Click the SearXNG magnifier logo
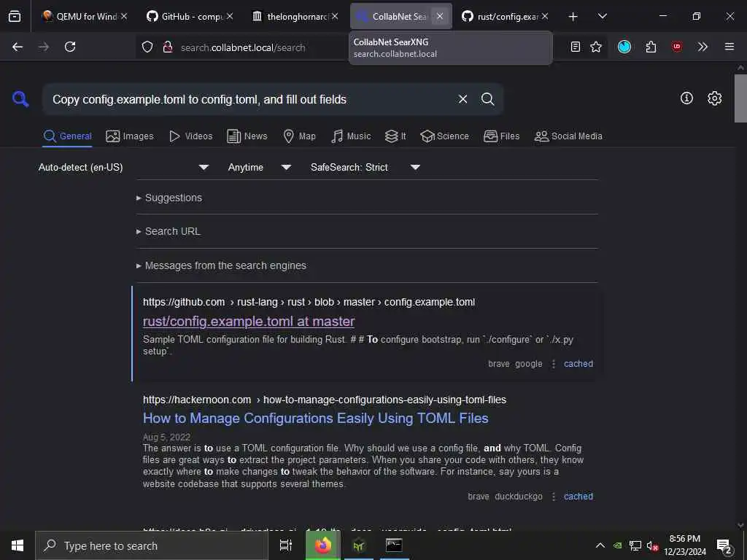 click(x=20, y=99)
